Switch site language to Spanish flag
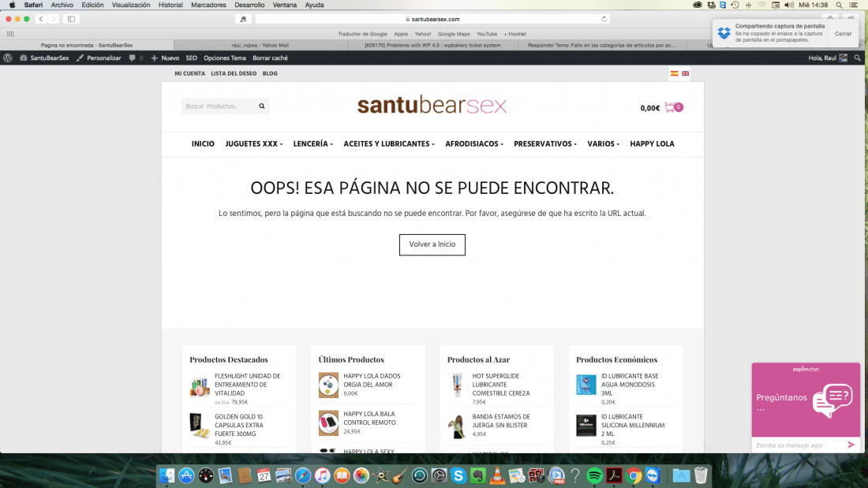This screenshot has width=868, height=488. click(x=674, y=73)
